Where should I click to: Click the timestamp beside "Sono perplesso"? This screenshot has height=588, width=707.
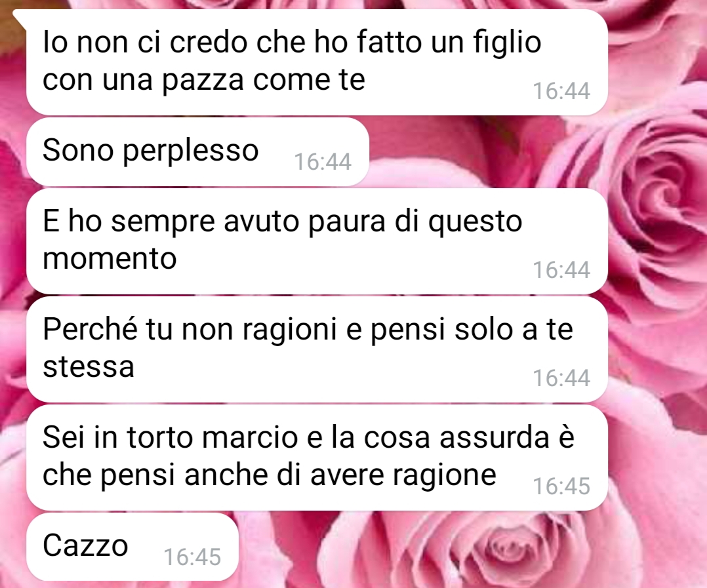[323, 162]
